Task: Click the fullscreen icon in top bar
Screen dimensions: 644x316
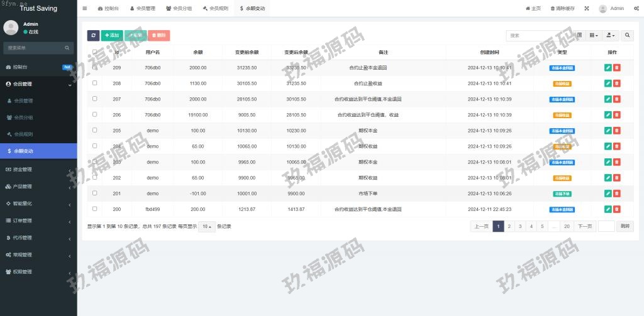Action: [586, 8]
